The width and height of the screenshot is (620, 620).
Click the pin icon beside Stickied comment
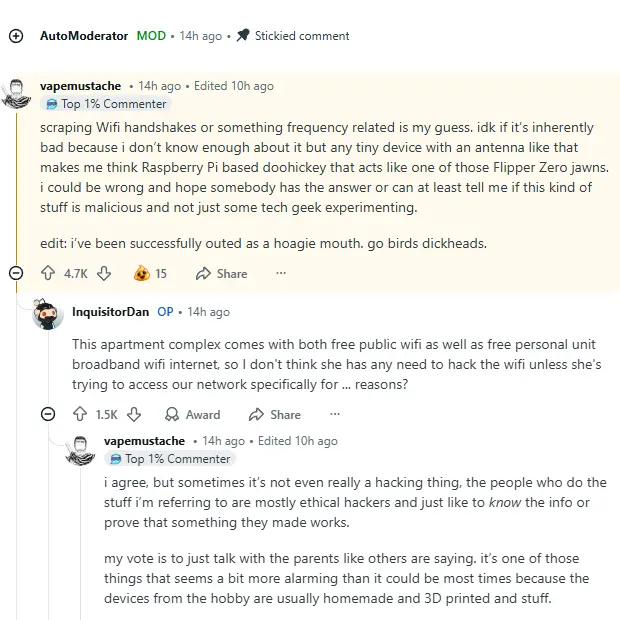tap(242, 36)
